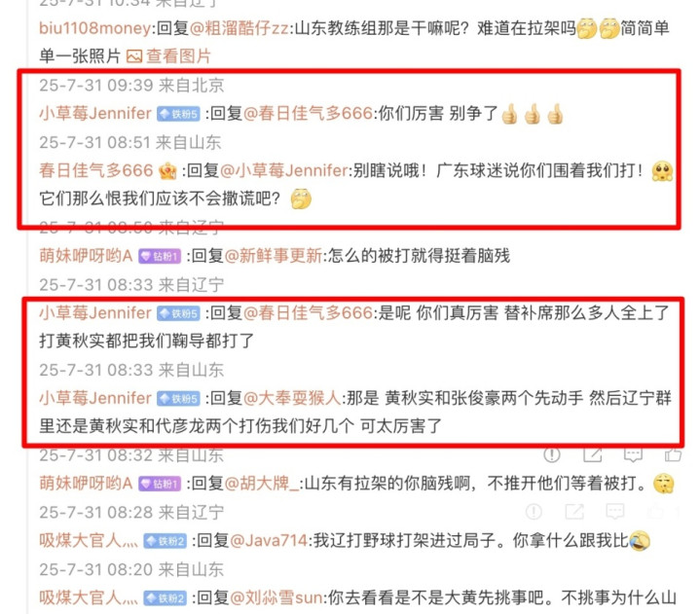Screen dimensions: 700x614
Task: Click the report icon on the 08:28 comment row
Action: 534,512
